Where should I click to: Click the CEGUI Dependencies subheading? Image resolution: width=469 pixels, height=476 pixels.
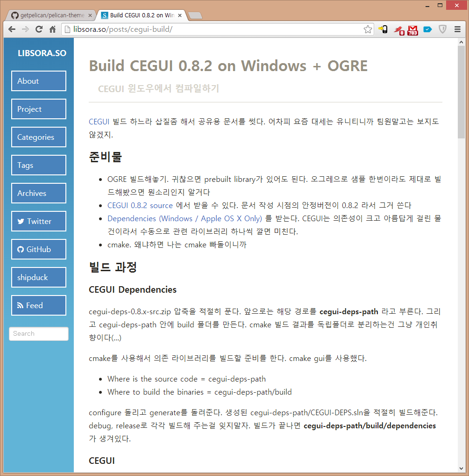point(133,289)
